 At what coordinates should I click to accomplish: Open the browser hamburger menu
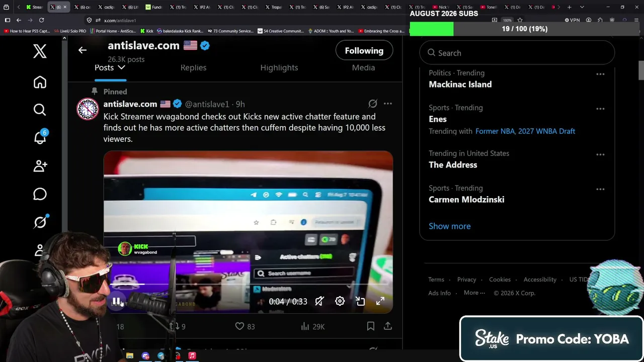point(637,20)
